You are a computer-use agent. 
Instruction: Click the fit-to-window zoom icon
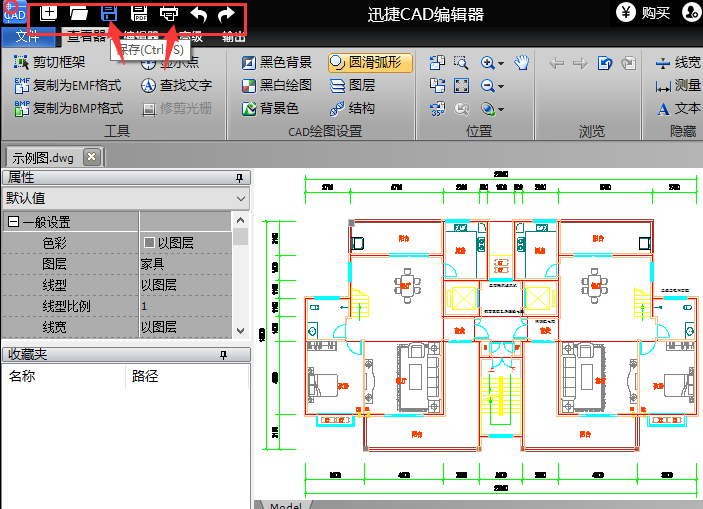pyautogui.click(x=461, y=86)
